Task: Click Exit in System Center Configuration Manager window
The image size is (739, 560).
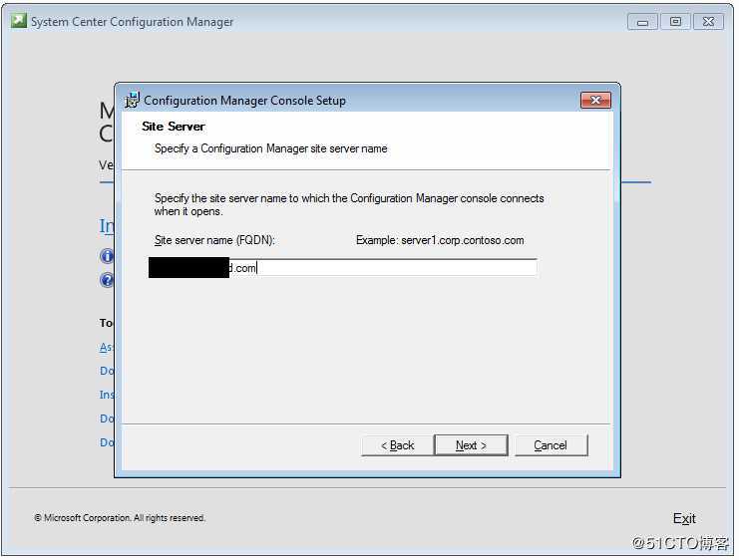Action: pyautogui.click(x=684, y=518)
